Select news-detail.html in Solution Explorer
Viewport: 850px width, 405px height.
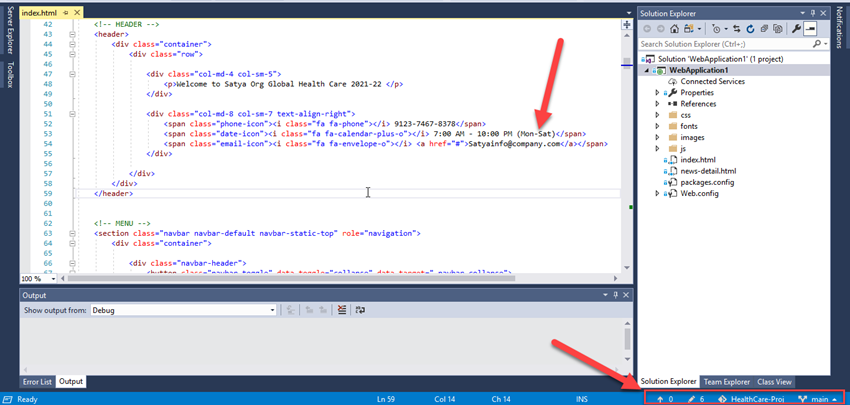coord(709,171)
